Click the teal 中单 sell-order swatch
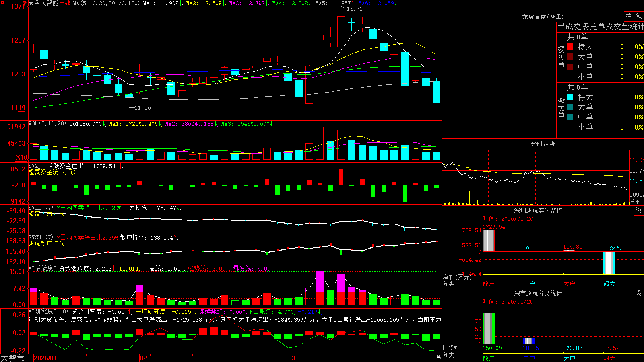The image size is (644, 362). (570, 117)
